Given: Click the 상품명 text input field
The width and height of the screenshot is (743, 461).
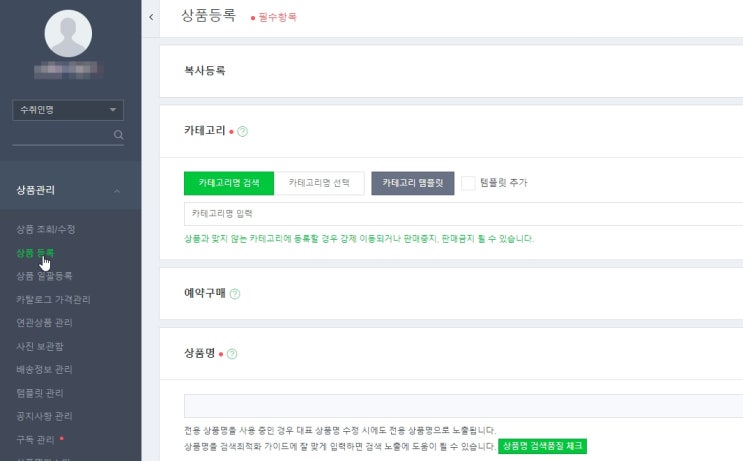Looking at the screenshot, I should (460, 406).
